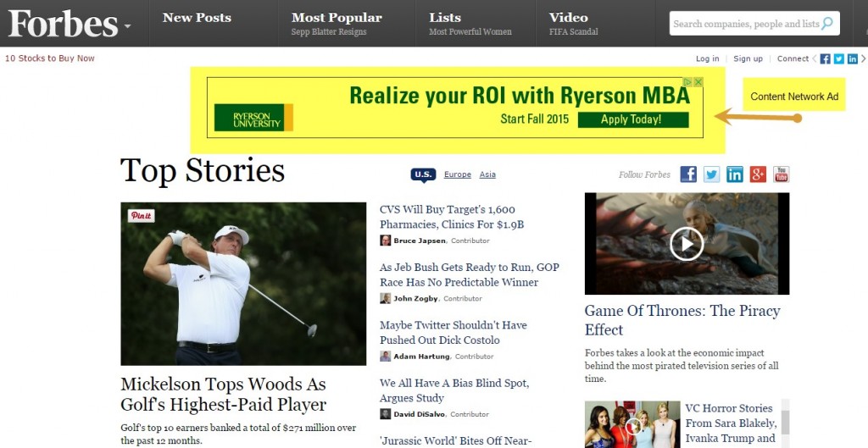
Task: Click the Pin it button on golf photo
Action: (142, 216)
